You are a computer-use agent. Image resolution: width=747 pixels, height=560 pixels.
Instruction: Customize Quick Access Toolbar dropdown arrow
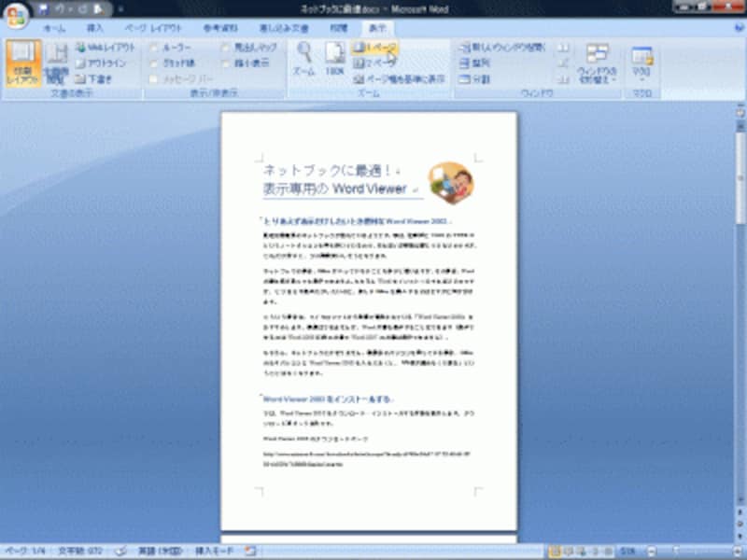coord(120,9)
